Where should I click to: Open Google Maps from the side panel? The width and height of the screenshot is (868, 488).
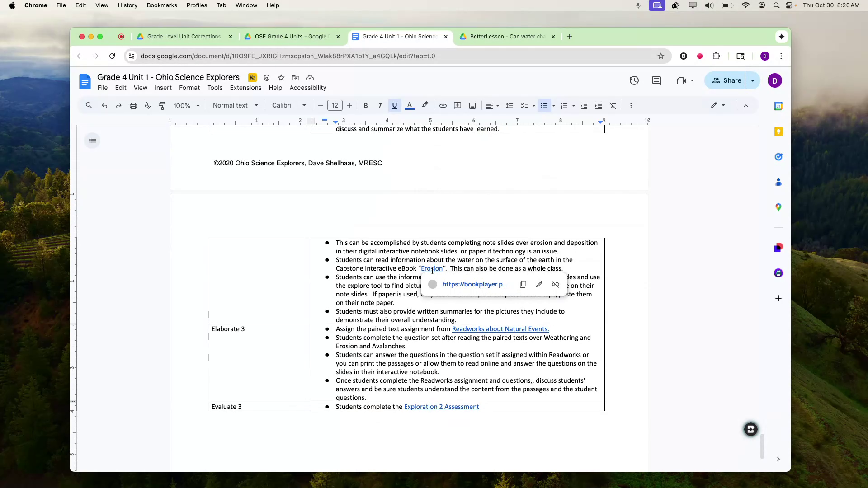[x=779, y=207]
